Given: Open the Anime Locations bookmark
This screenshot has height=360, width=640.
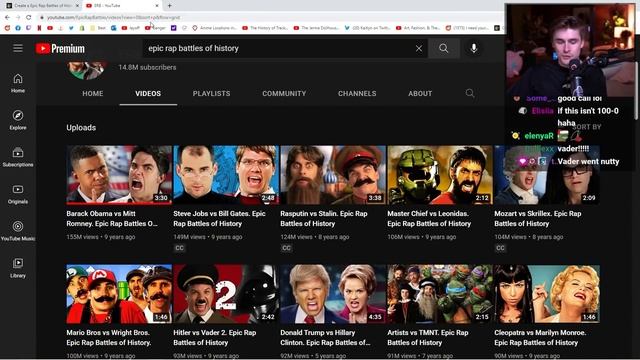Looking at the screenshot, I should [214, 28].
